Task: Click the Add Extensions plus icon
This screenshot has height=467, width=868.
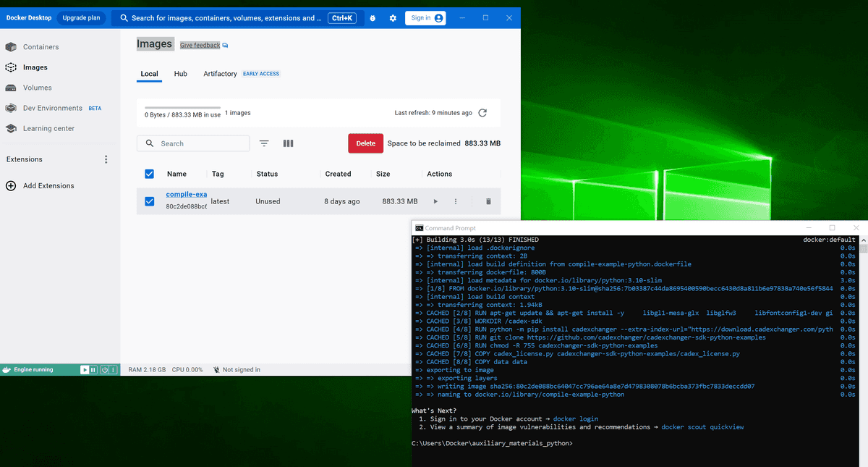Action: [11, 185]
